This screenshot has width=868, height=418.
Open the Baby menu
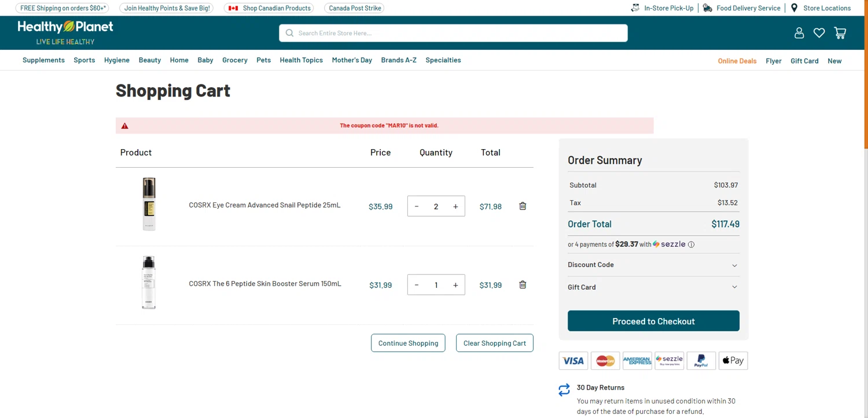[205, 60]
